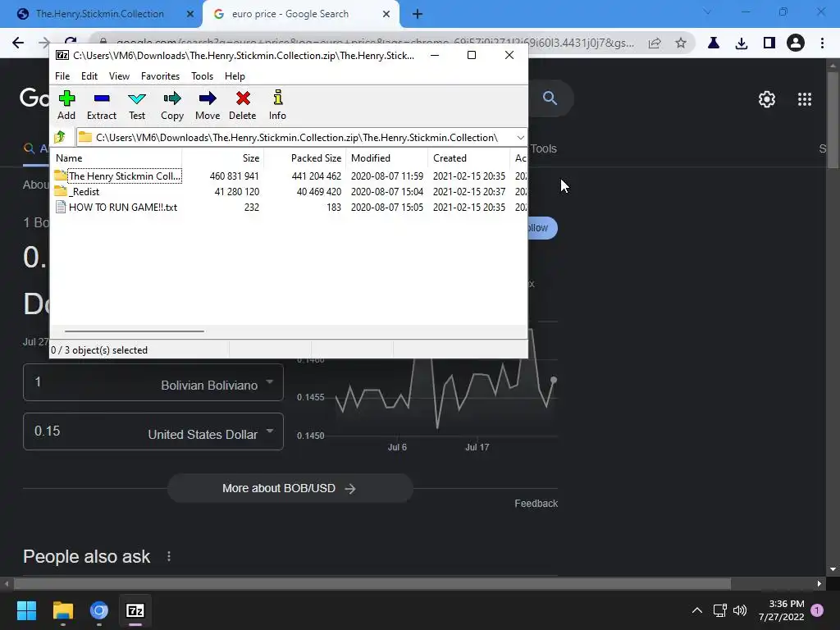Viewport: 840px width, 630px height.
Task: Select the Copy toolbar icon
Action: coord(172,105)
